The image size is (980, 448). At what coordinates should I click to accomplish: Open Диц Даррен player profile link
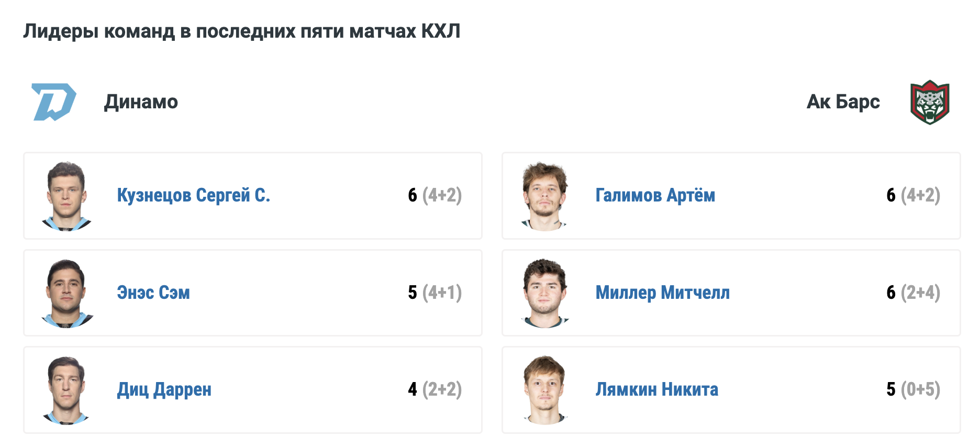(164, 389)
